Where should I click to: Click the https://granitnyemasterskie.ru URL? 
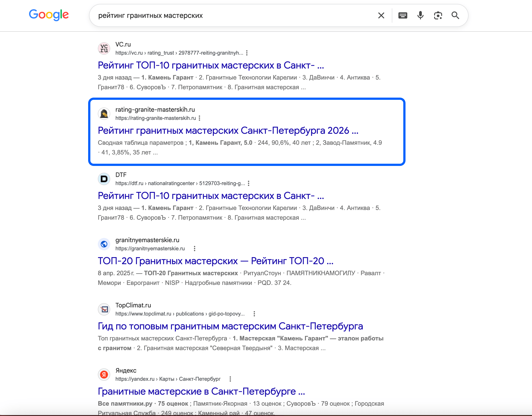point(150,249)
